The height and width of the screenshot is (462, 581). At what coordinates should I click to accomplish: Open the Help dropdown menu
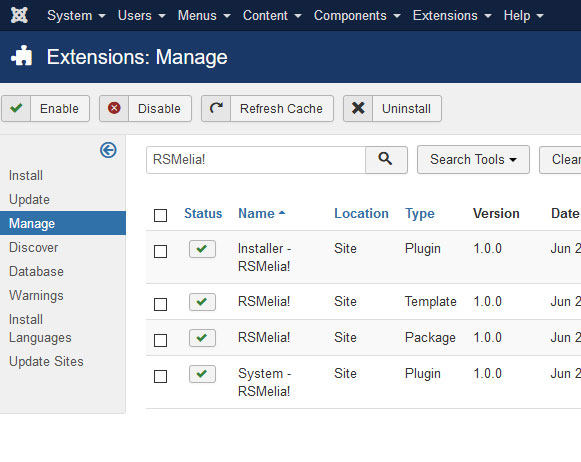click(x=524, y=16)
